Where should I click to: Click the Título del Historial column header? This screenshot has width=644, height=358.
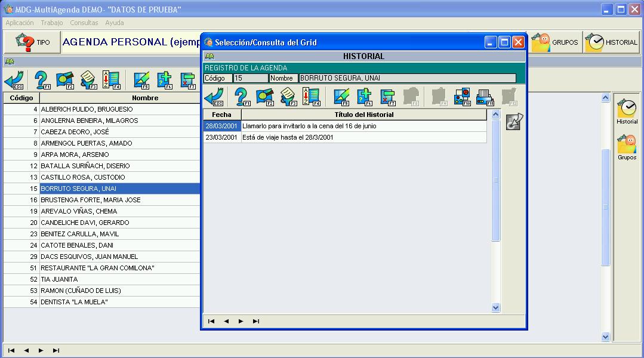pos(364,115)
